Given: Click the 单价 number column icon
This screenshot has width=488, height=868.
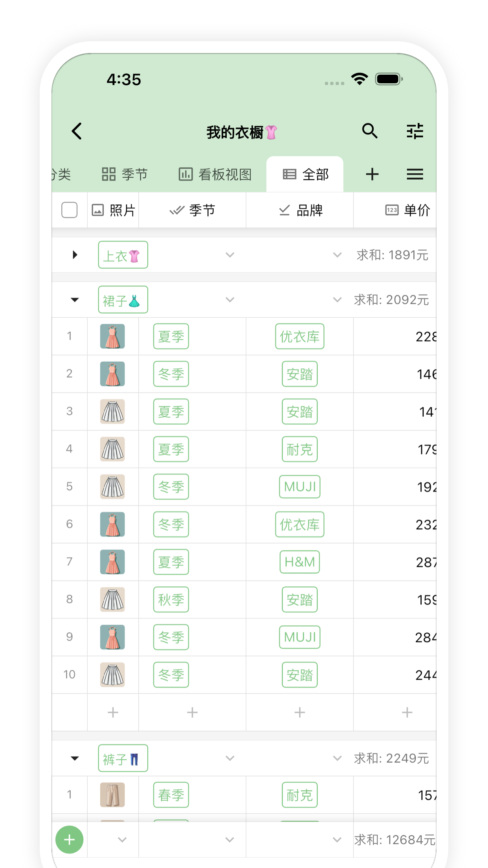Looking at the screenshot, I should [391, 210].
